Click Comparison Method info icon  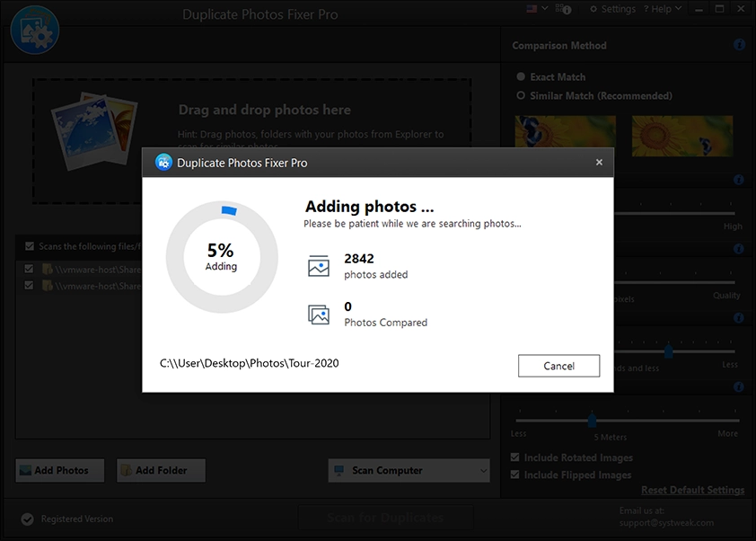(x=739, y=45)
